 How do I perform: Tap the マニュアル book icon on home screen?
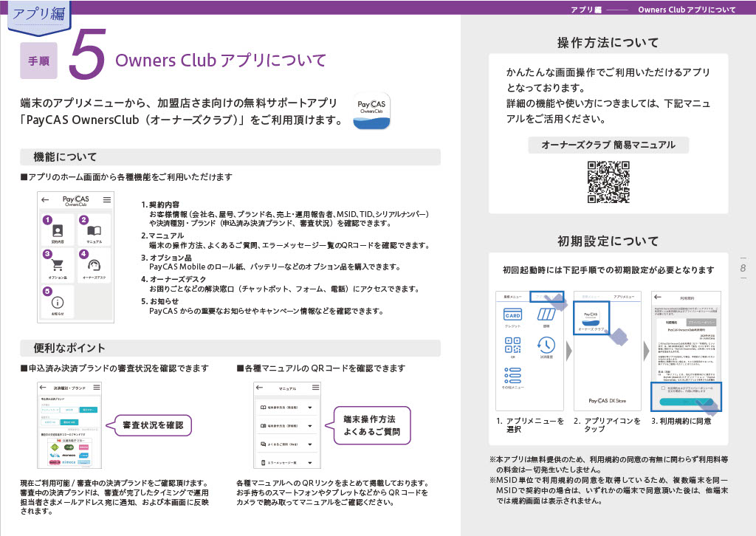pyautogui.click(x=94, y=231)
